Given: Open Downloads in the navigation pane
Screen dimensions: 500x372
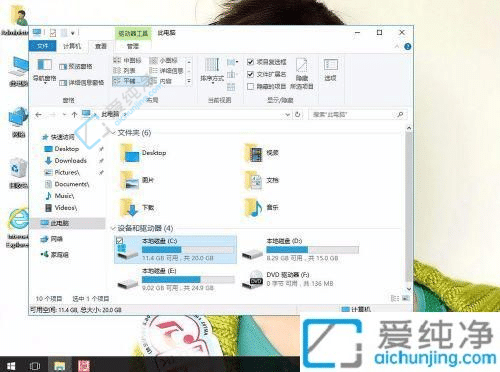Looking at the screenshot, I should 65,161.
